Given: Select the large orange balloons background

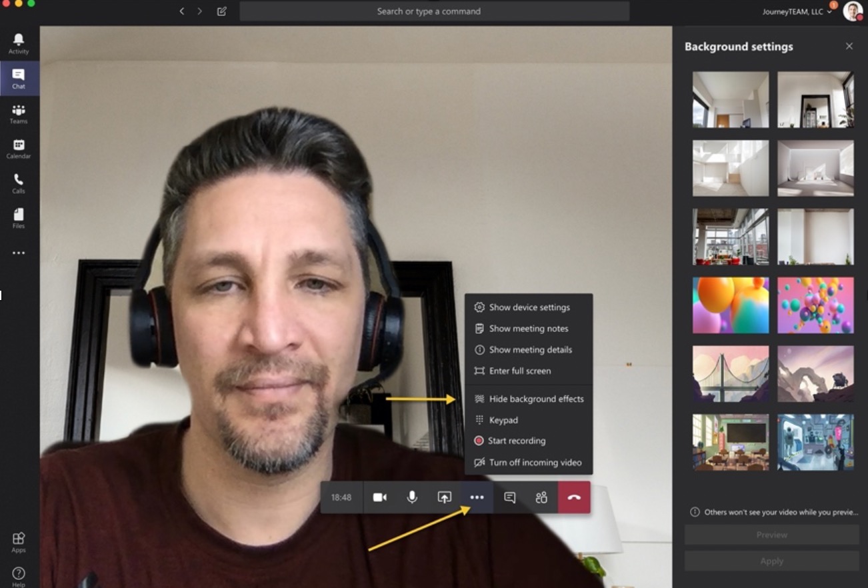Looking at the screenshot, I should [731, 305].
